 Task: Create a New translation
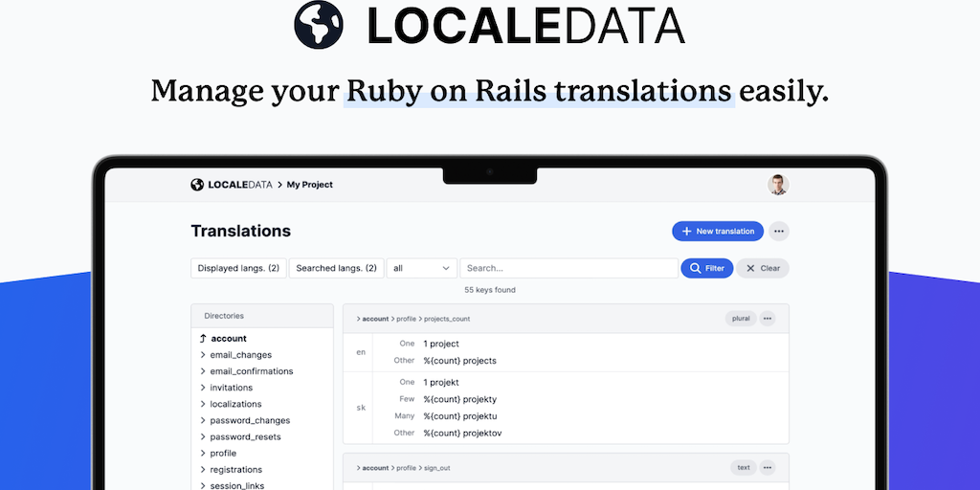pos(718,232)
